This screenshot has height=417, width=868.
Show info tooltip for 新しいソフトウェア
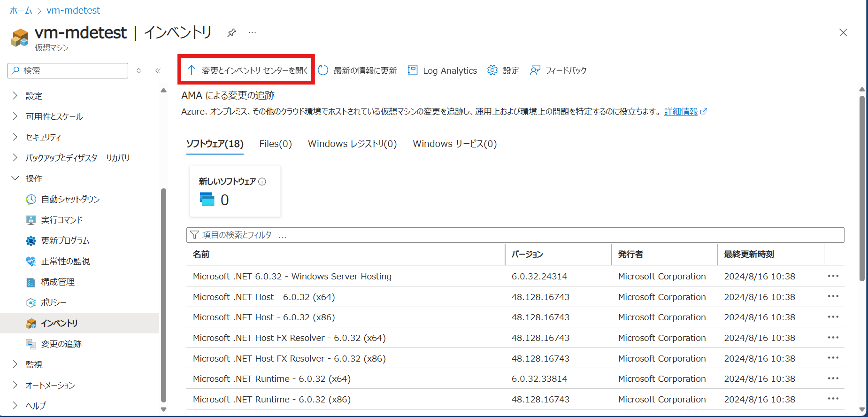tap(262, 182)
